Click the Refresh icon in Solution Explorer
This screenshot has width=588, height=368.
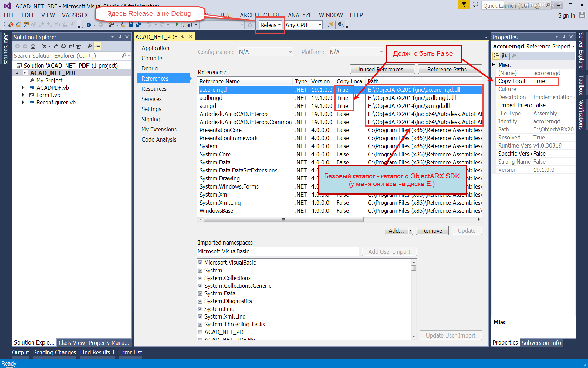pyautogui.click(x=63, y=46)
